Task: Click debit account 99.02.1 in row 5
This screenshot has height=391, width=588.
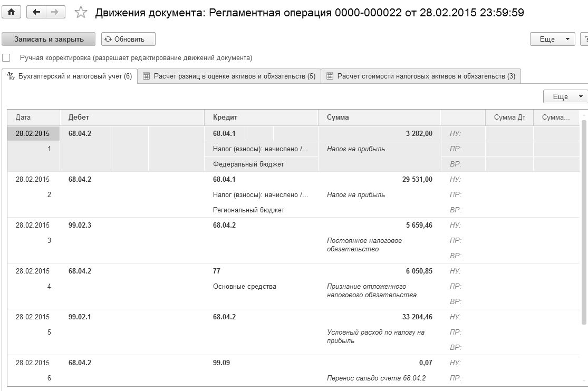Action: point(80,317)
